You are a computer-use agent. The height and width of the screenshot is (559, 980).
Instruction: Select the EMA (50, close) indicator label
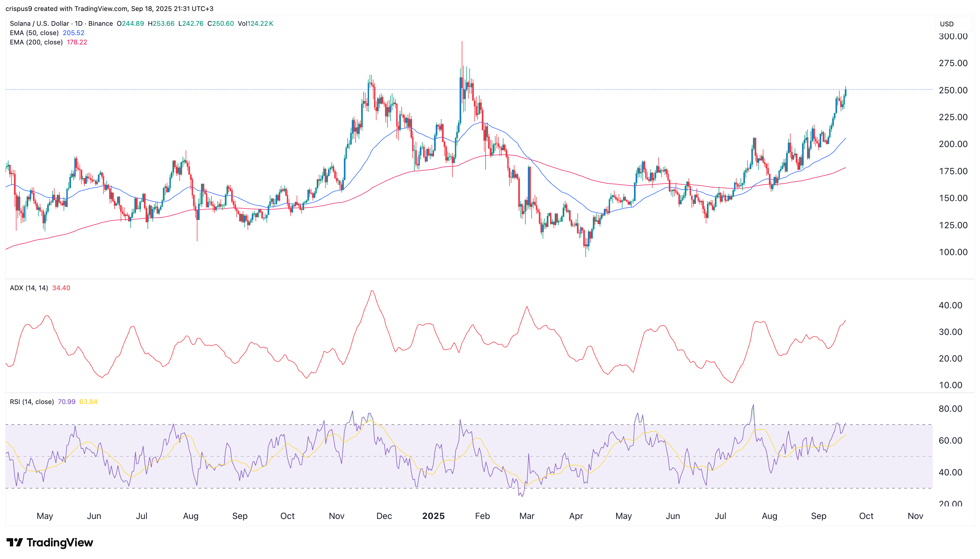[x=34, y=33]
